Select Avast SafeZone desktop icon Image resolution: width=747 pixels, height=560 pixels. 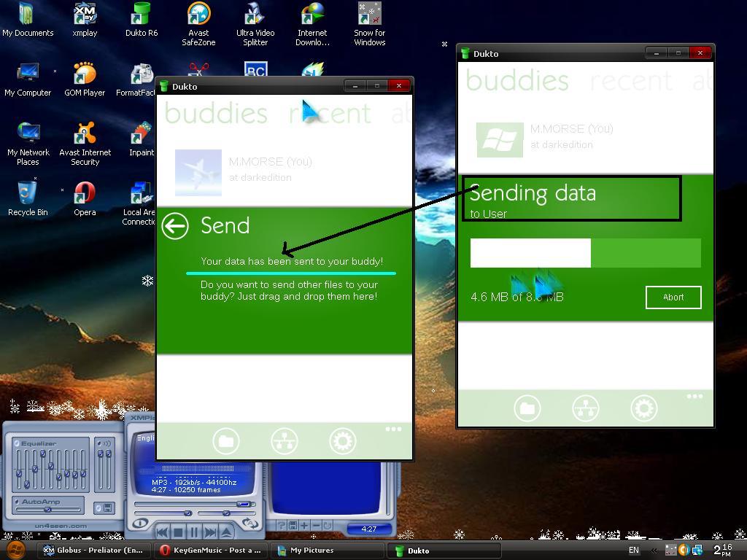(198, 24)
